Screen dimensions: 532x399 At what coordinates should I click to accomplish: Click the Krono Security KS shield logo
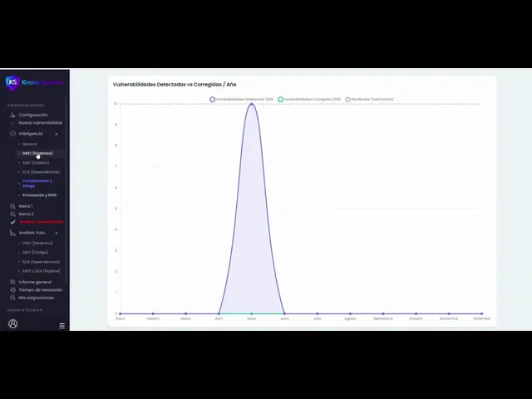(12, 83)
